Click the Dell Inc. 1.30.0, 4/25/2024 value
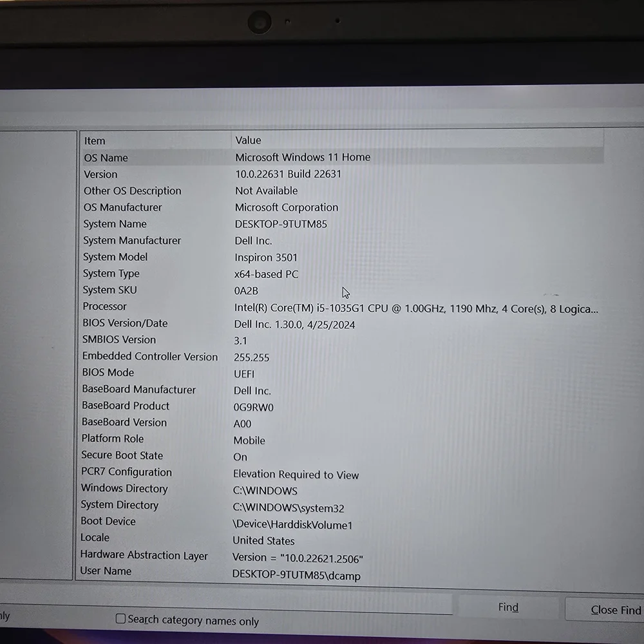 pyautogui.click(x=294, y=325)
